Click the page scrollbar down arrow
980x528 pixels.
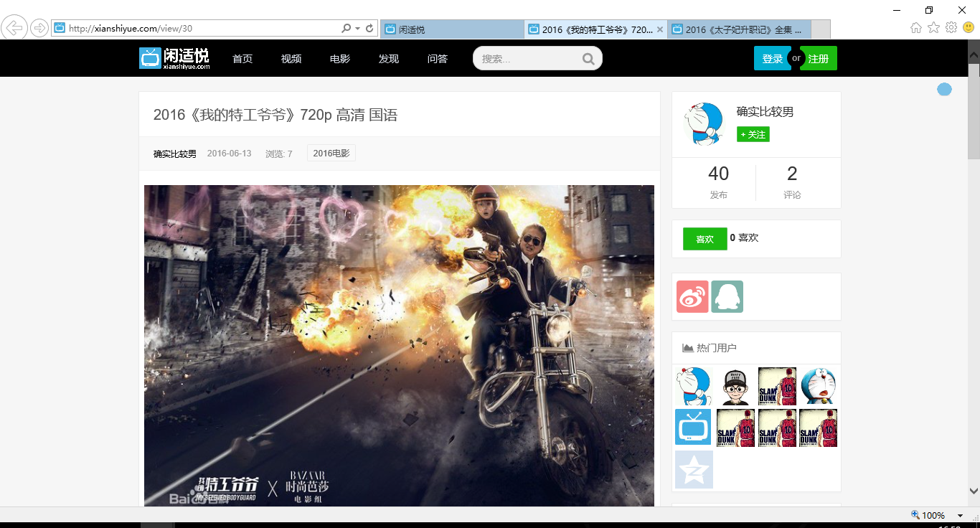tap(974, 491)
